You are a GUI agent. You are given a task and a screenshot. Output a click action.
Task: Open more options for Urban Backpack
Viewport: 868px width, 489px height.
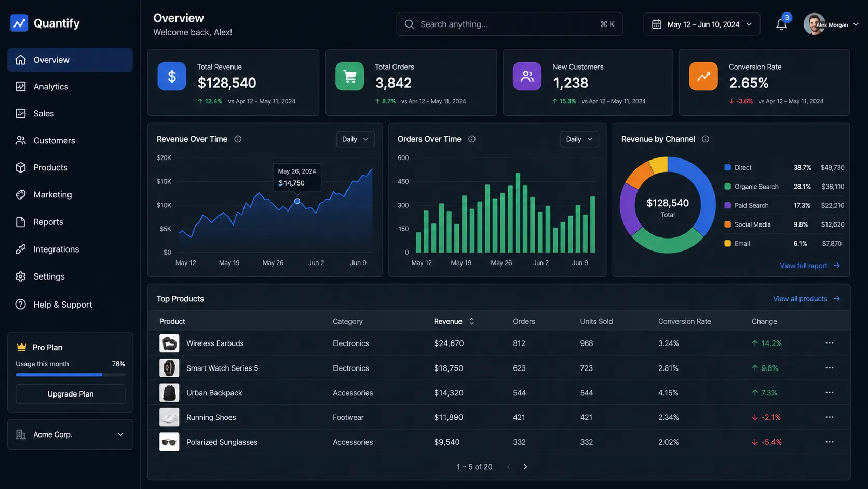[830, 392]
